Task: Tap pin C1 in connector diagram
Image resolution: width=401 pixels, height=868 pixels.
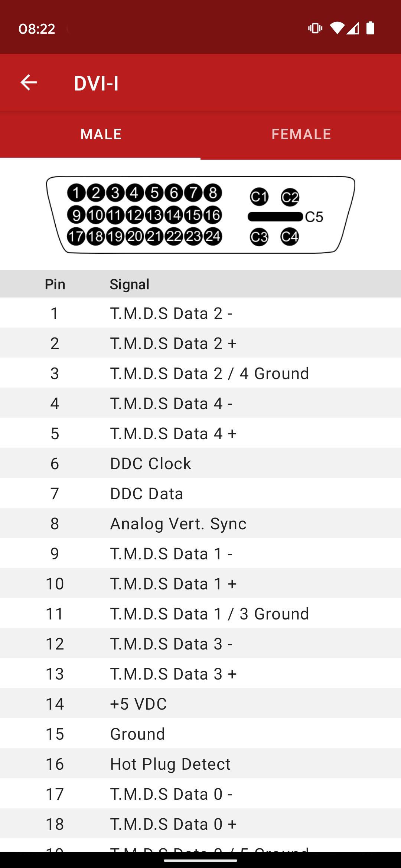Action: coord(259,197)
